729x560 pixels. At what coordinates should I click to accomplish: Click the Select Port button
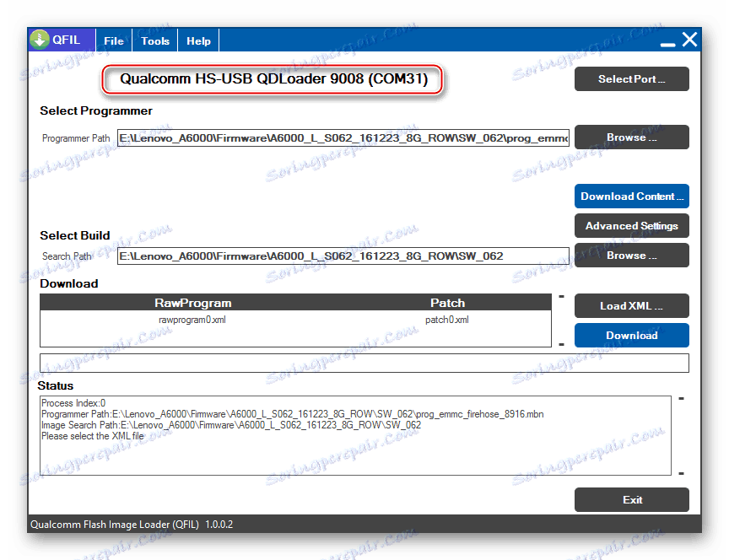pos(632,79)
